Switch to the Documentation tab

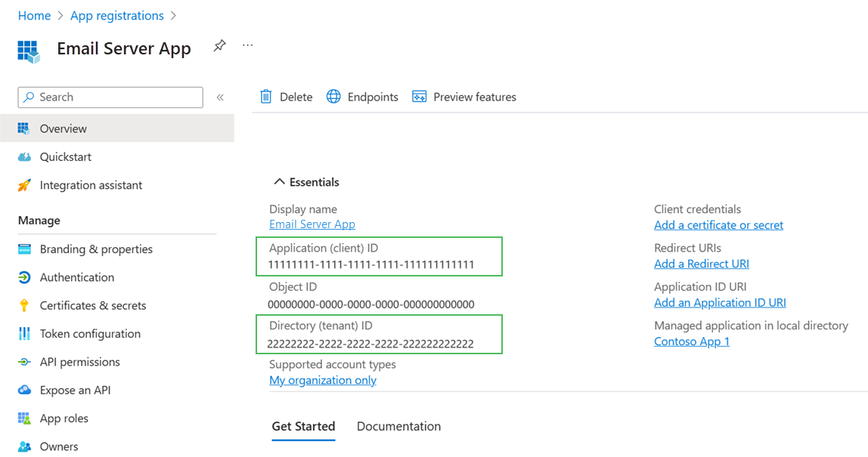pos(398,426)
